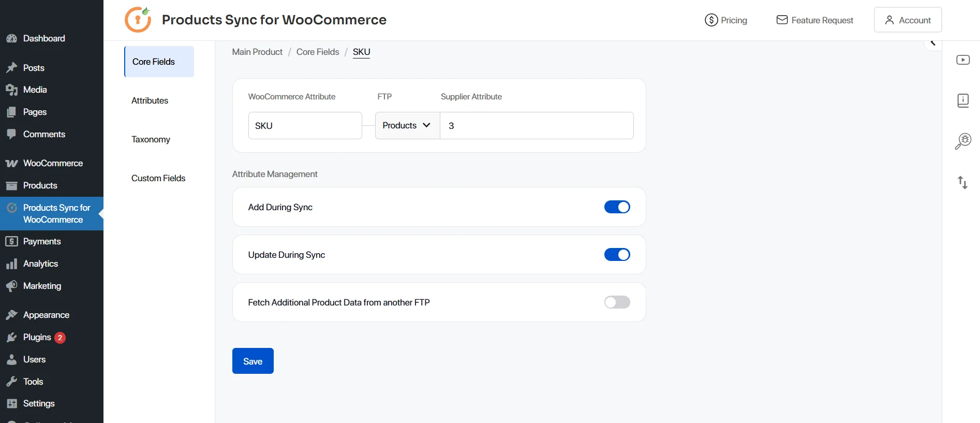The image size is (980, 423).
Task: Click the Products archive box icon
Action: tap(11, 185)
